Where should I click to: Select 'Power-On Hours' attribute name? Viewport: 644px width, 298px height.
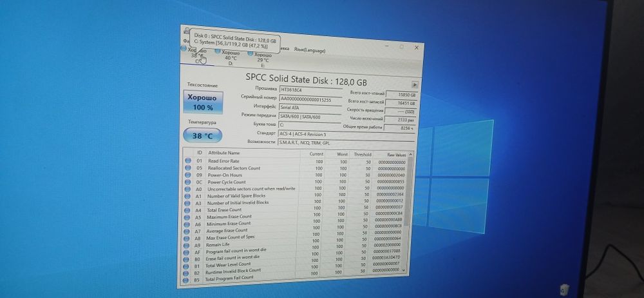225,175
